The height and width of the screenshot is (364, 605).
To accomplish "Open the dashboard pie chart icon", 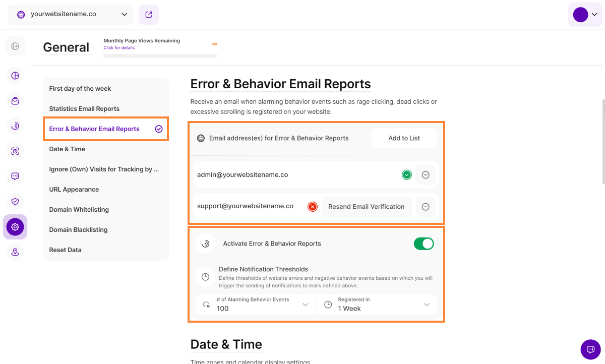I will [x=15, y=76].
